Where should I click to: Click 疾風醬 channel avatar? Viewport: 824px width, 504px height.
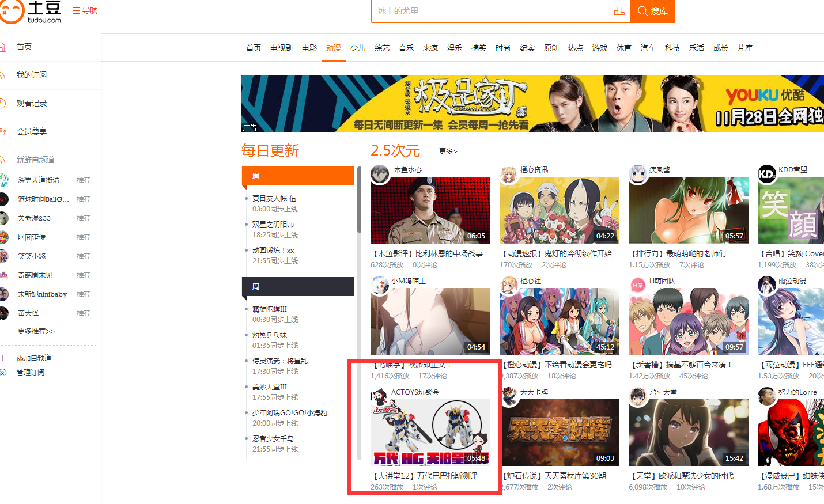[x=638, y=175]
